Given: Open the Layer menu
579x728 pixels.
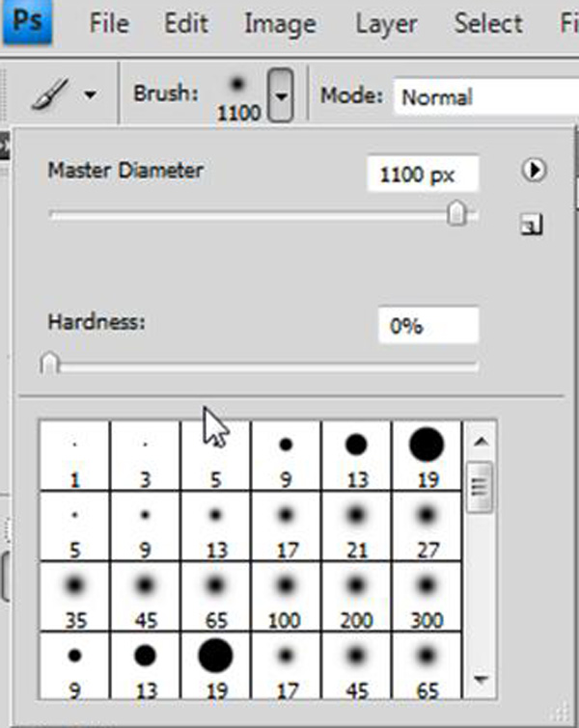Looking at the screenshot, I should (x=386, y=24).
